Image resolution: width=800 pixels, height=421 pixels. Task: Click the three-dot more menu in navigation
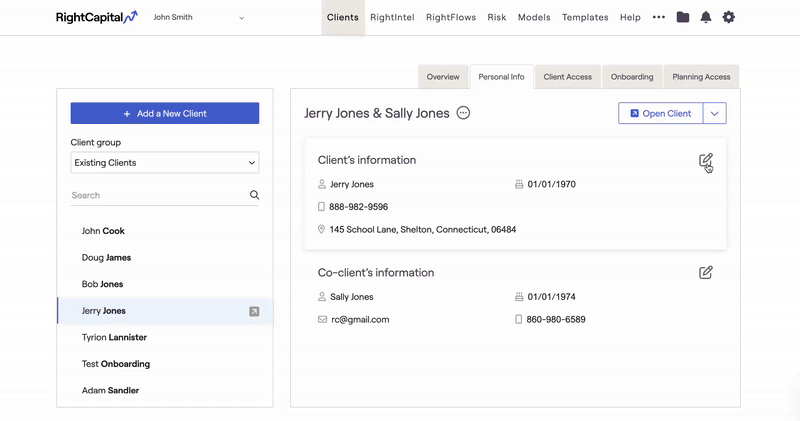pyautogui.click(x=659, y=17)
